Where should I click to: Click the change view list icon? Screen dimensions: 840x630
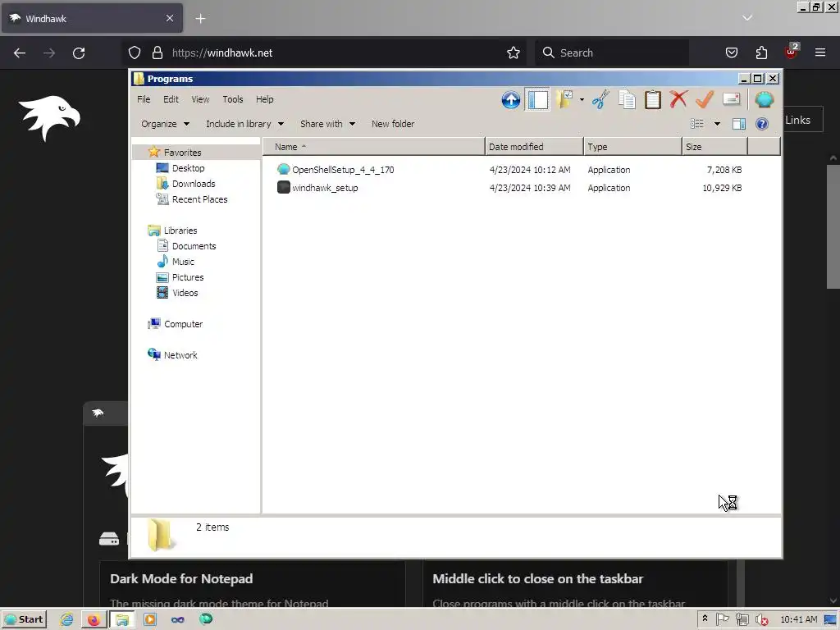[x=697, y=124]
